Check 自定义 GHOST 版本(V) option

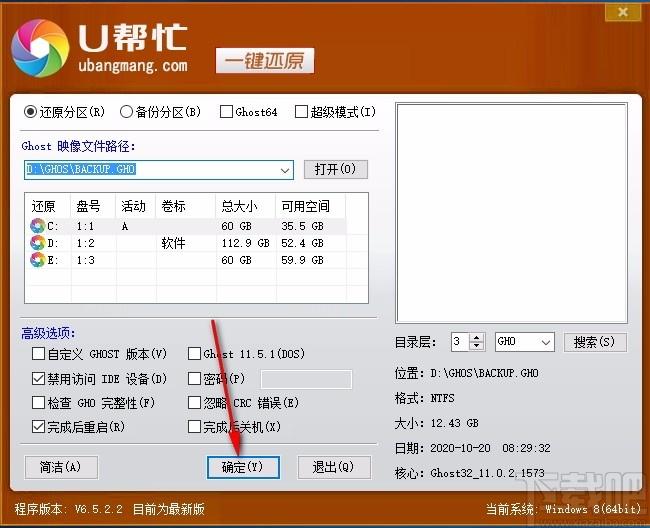pyautogui.click(x=39, y=354)
